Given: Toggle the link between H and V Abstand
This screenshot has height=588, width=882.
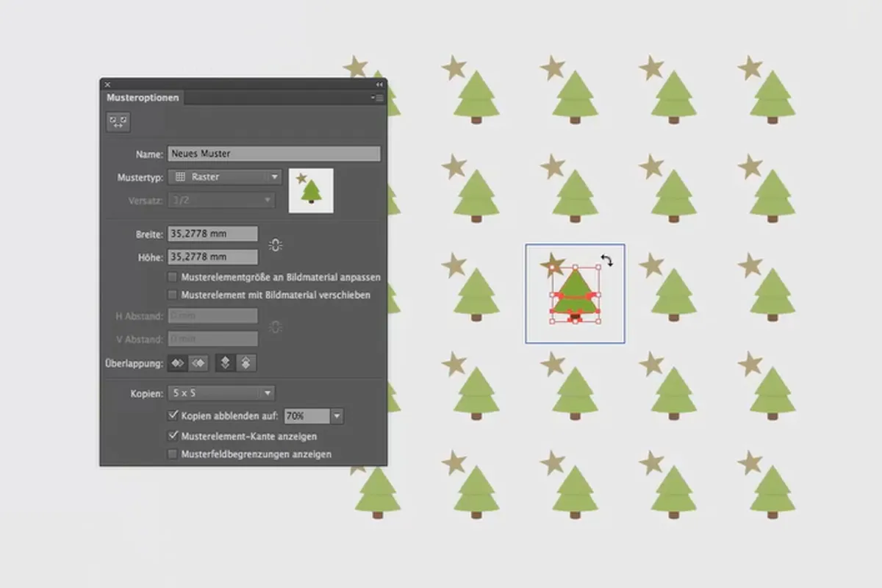Looking at the screenshot, I should point(275,327).
